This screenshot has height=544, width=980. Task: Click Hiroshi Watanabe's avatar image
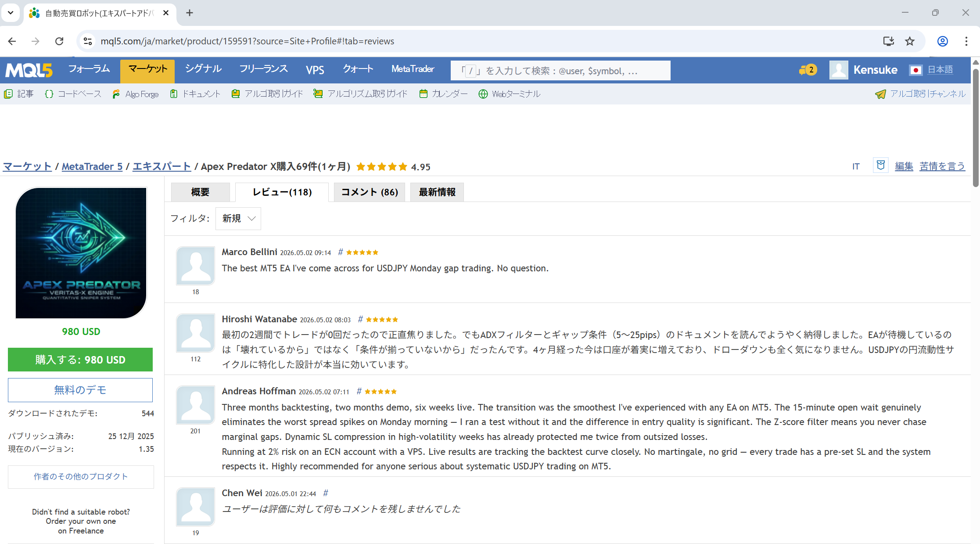point(195,333)
